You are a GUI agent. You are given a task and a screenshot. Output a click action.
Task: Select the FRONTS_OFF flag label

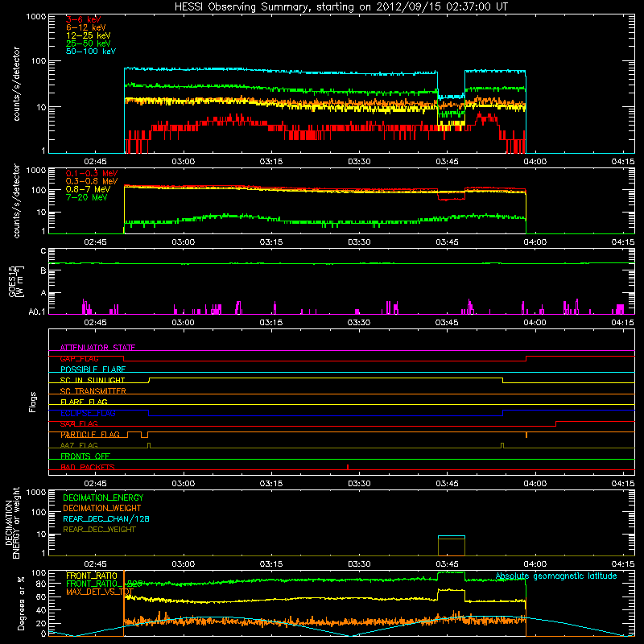(x=85, y=456)
